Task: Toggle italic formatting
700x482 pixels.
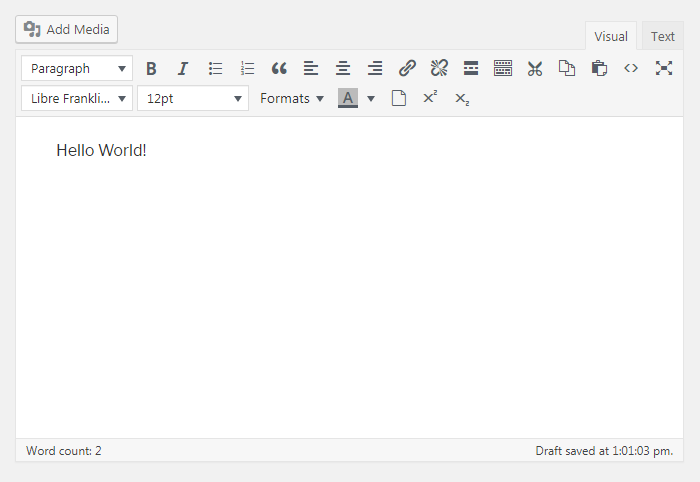Action: 183,68
